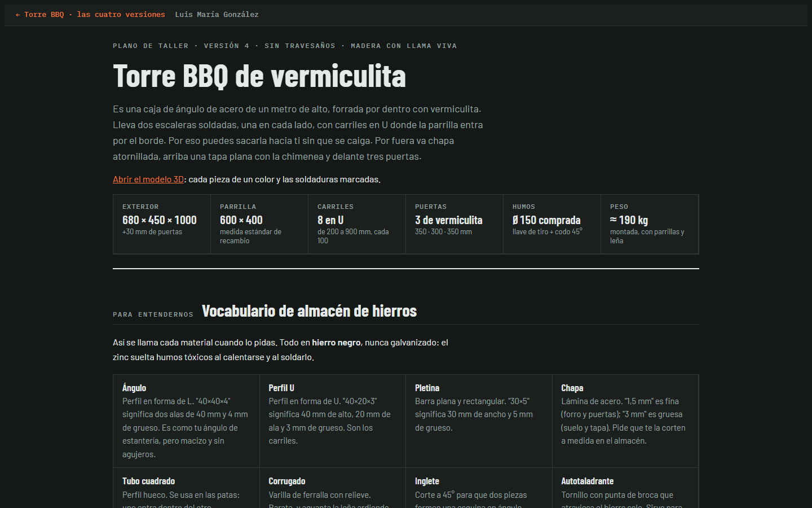Screen dimensions: 812x508
Task: Click the Pletina glossary term
Action: pos(427,388)
